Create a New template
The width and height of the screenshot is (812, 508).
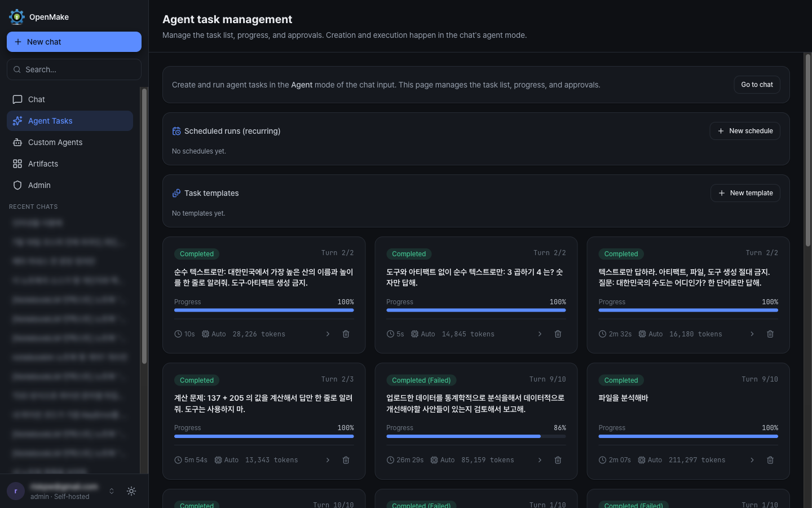coord(745,193)
